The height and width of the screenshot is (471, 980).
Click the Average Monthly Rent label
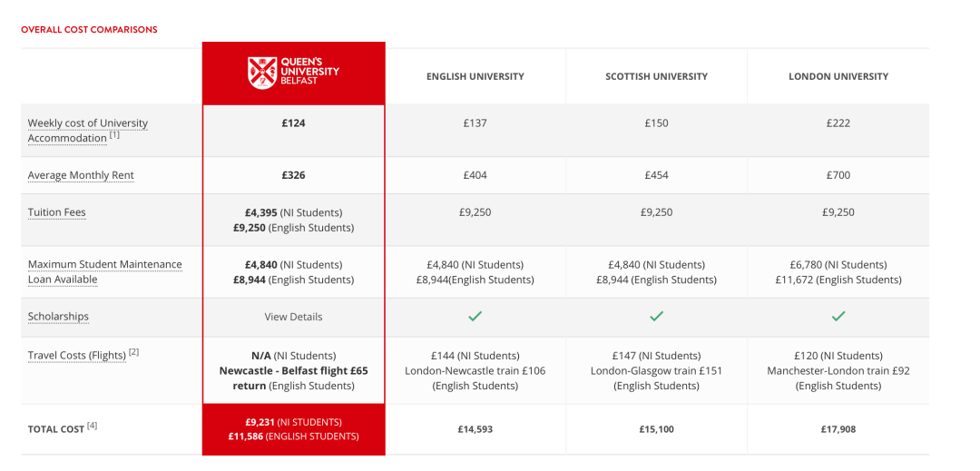(x=81, y=175)
